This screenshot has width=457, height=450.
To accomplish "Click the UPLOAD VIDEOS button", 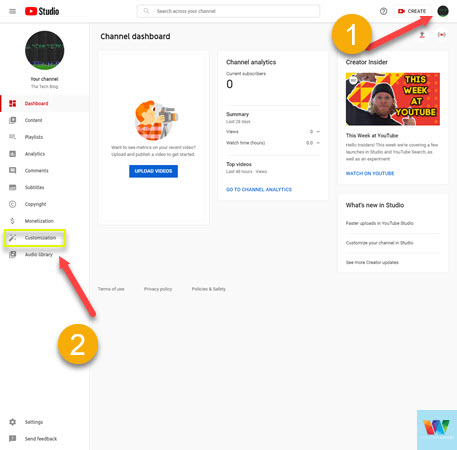I will tap(153, 171).
